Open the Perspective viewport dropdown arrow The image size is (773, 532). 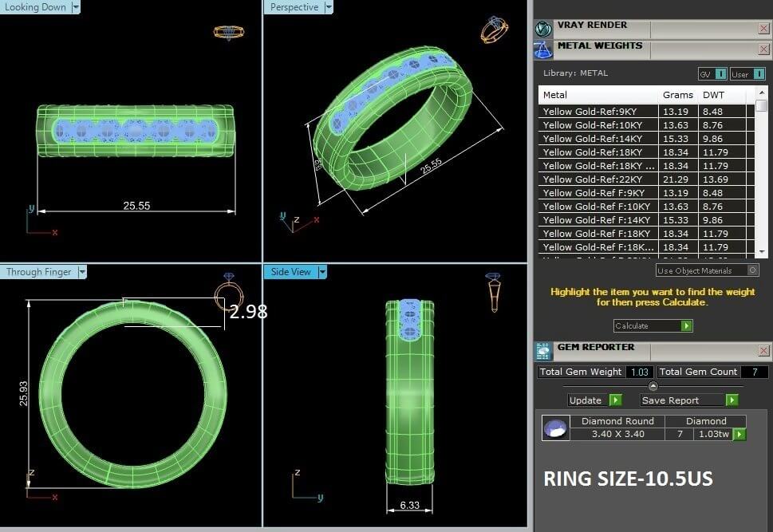click(328, 7)
